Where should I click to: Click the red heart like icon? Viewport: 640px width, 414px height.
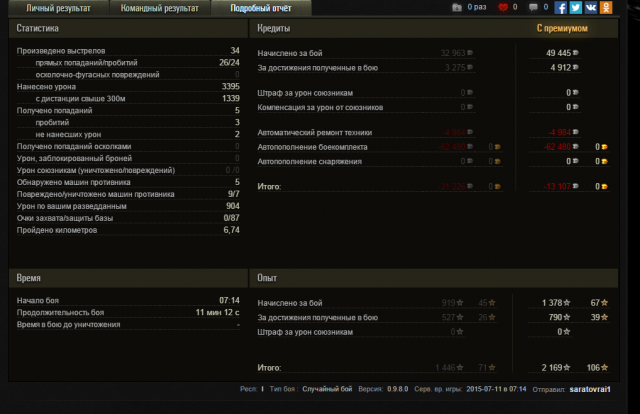pos(503,7)
